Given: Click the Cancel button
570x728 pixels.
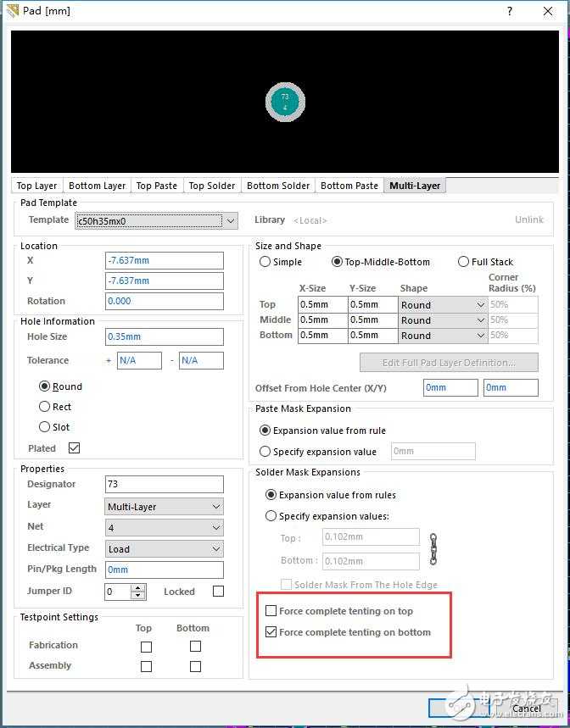Looking at the screenshot, I should point(527,709).
